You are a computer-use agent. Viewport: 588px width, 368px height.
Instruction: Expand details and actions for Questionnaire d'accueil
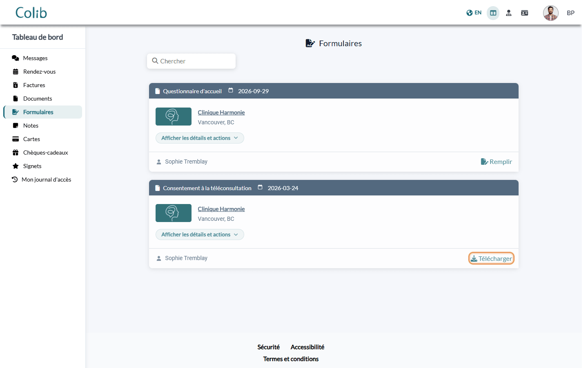click(200, 138)
